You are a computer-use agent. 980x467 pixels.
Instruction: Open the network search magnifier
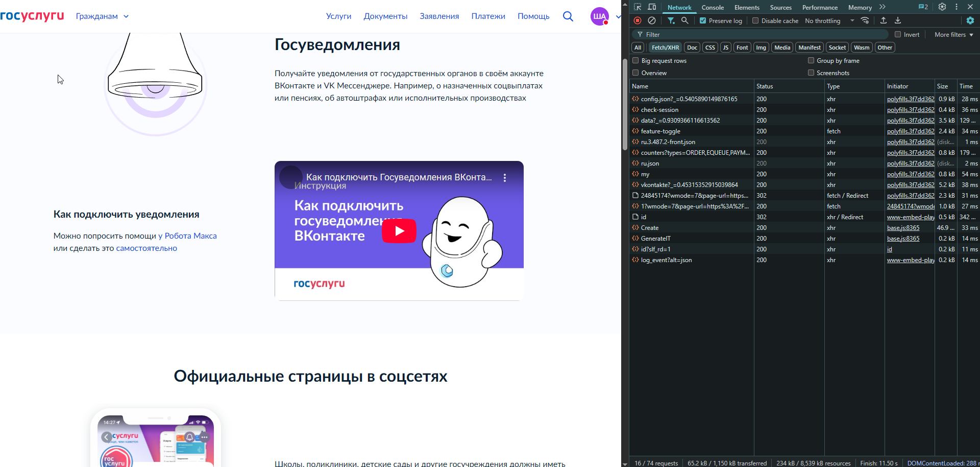685,20
